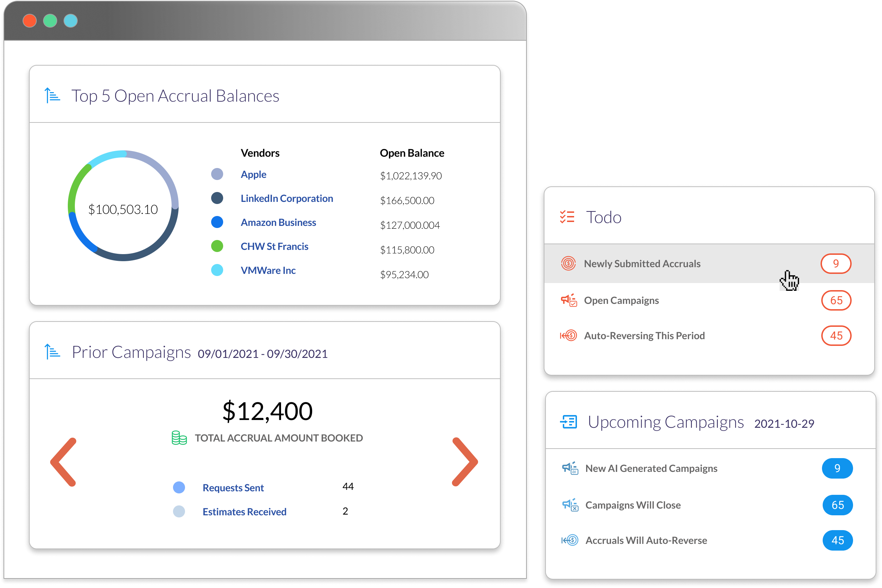882x588 pixels.
Task: Open the LinkedIn Corporation vendor link
Action: click(x=287, y=198)
